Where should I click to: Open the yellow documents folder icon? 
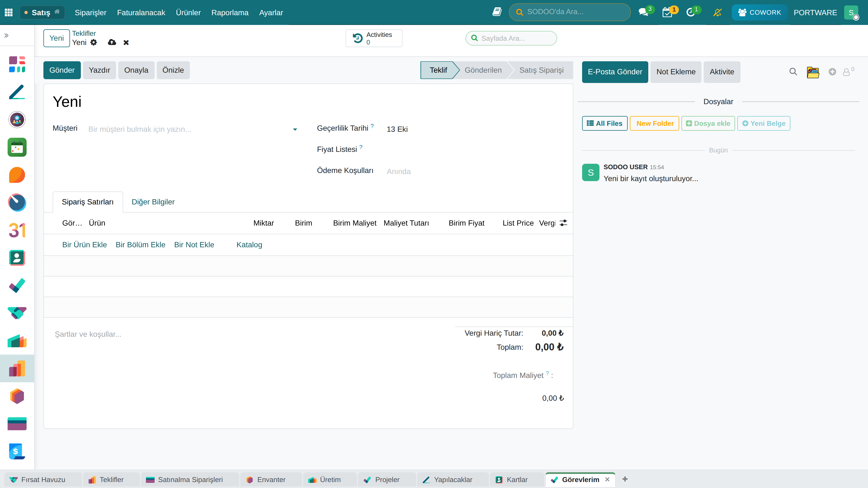[x=813, y=72]
